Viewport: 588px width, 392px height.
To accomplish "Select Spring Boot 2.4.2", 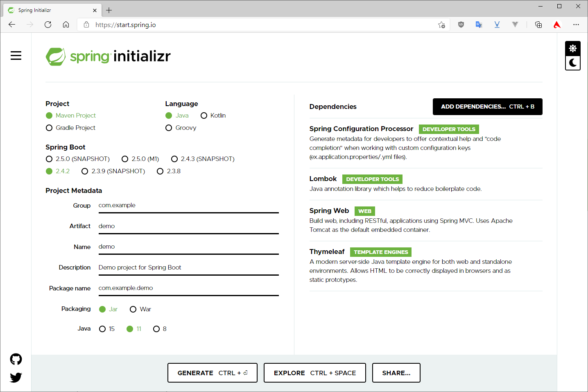I will pos(58,171).
